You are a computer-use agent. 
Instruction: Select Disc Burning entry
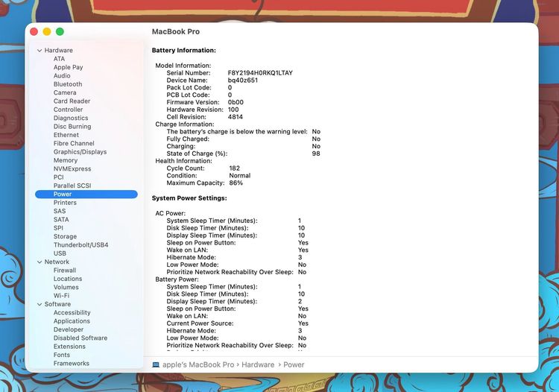[x=72, y=127]
